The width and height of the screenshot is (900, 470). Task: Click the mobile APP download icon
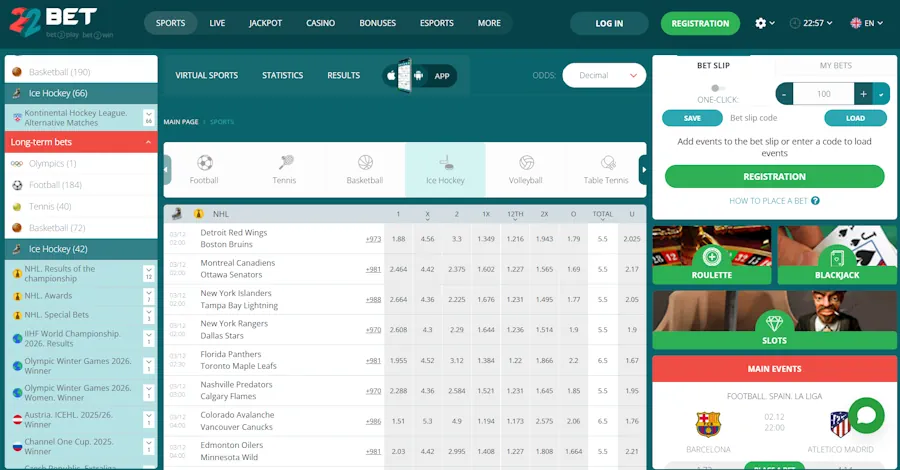(x=420, y=76)
